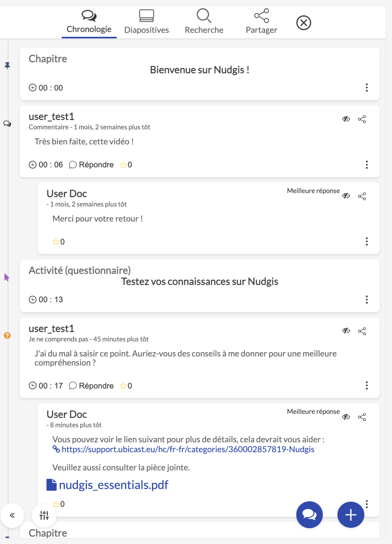392x544 pixels.
Task: Click the blue plus add button
Action: pos(351,515)
